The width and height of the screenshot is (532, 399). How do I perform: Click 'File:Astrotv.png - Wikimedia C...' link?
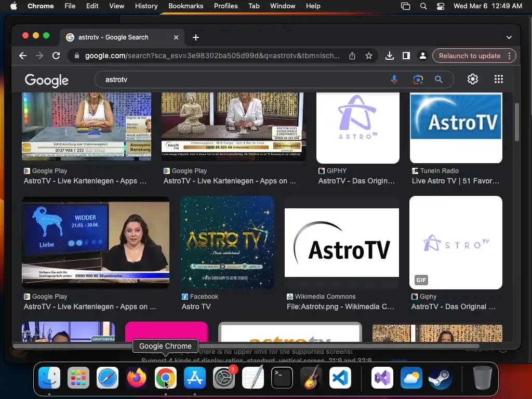(340, 307)
